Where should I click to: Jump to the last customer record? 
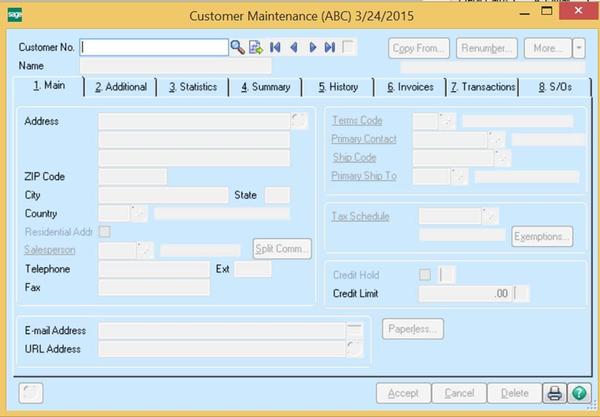[329, 47]
